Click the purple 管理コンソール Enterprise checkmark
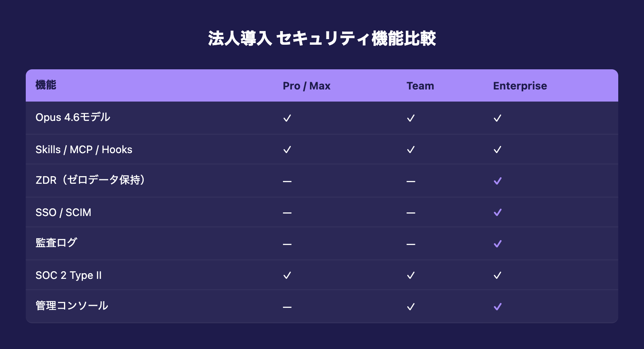 (497, 307)
